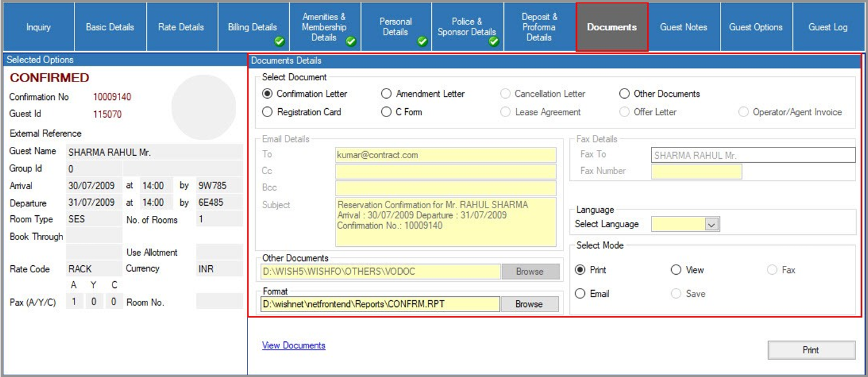
Task: Select the C Form radio button
Action: point(387,112)
